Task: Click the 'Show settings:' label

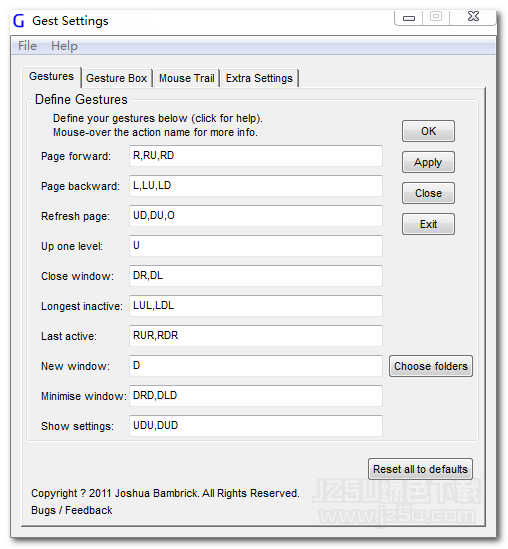Action: point(77,426)
